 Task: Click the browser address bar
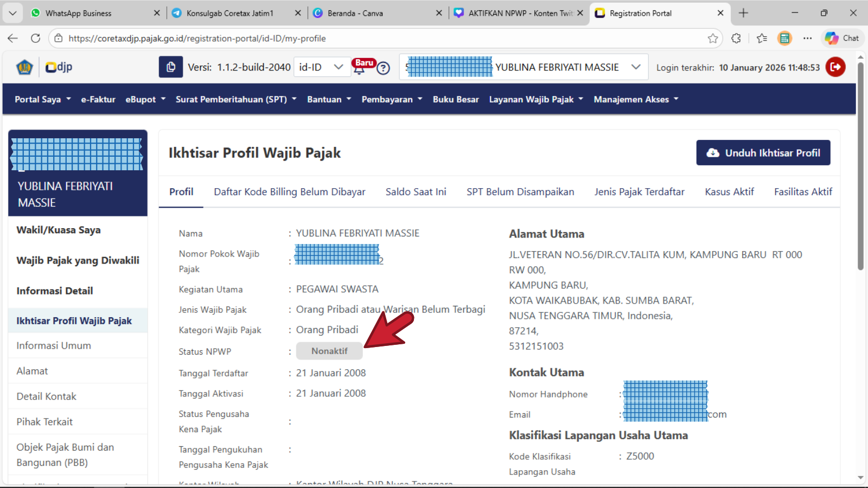[380, 38]
